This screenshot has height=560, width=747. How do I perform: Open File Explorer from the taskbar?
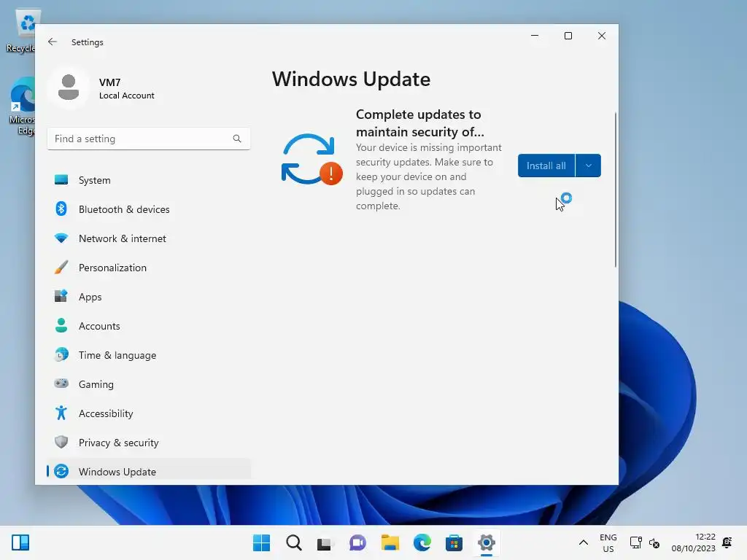(x=390, y=542)
